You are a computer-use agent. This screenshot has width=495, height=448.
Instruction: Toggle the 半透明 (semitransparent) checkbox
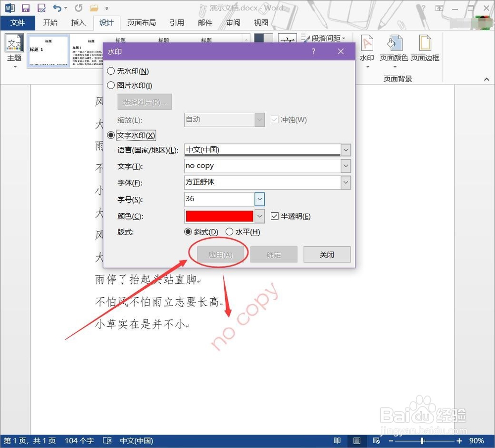[275, 216]
